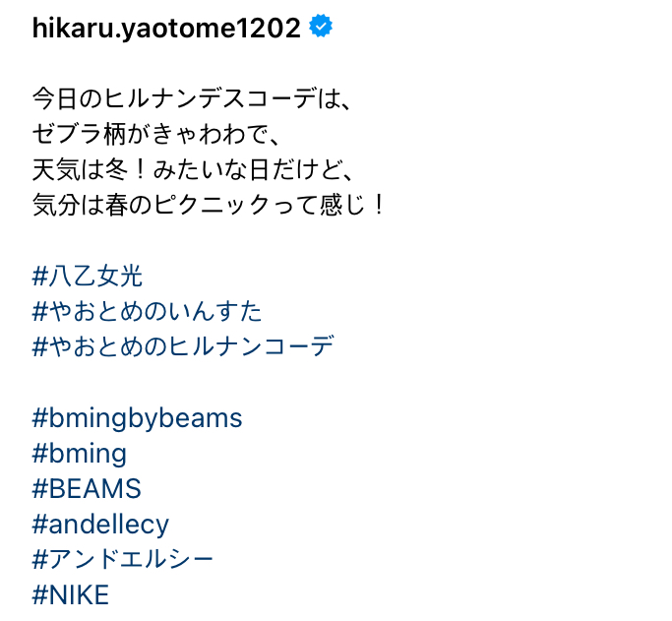Tap the #アンドエルシー hashtag
Screen dimensions: 672x621
point(123,560)
